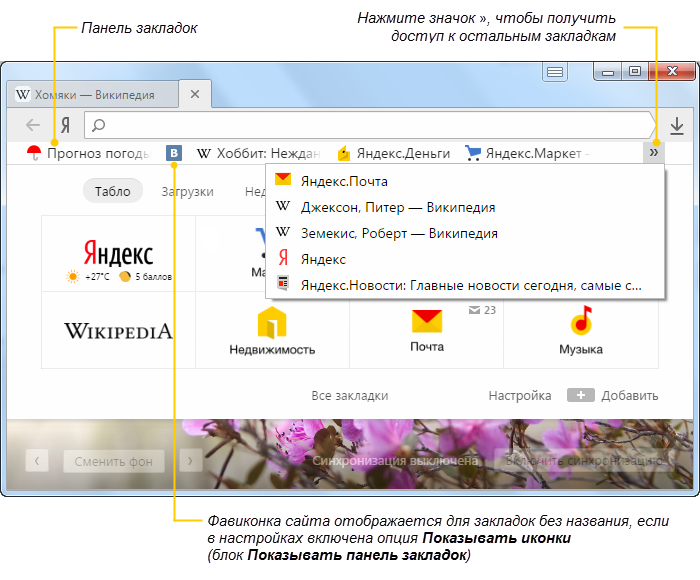
Task: Switch to the Загрузки tab
Action: tap(187, 192)
